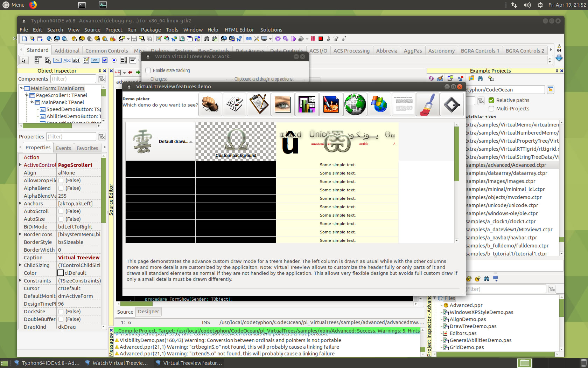Click the purple Run arrow in IDE toolbar
The width and height of the screenshot is (588, 368).
click(293, 39)
